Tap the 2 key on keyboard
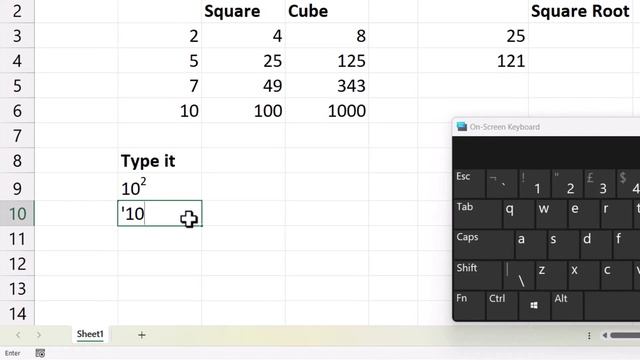640x360 pixels. [x=567, y=183]
